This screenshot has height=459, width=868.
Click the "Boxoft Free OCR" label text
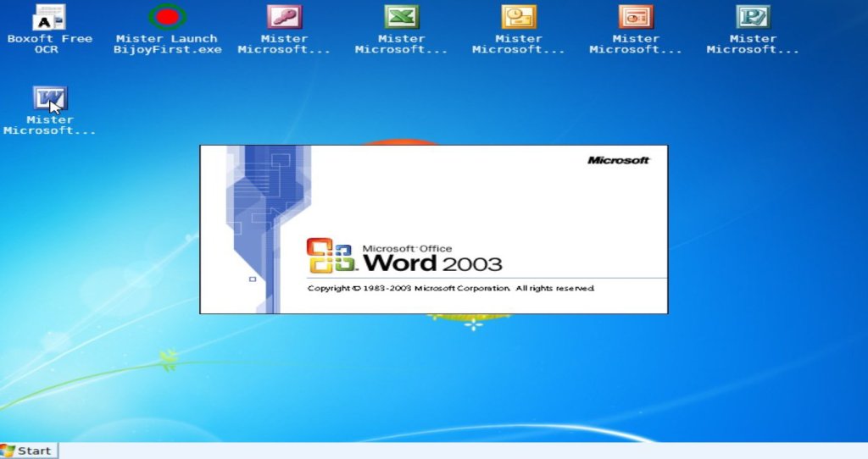click(x=49, y=44)
